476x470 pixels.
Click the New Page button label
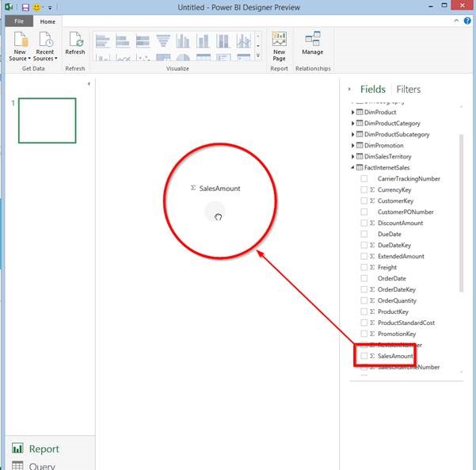pyautogui.click(x=279, y=55)
